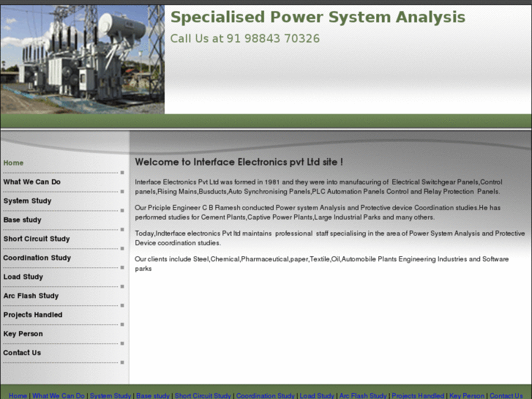The width and height of the screenshot is (532, 399).
Task: Follow the footer Arc Flash Study link
Action: (363, 395)
